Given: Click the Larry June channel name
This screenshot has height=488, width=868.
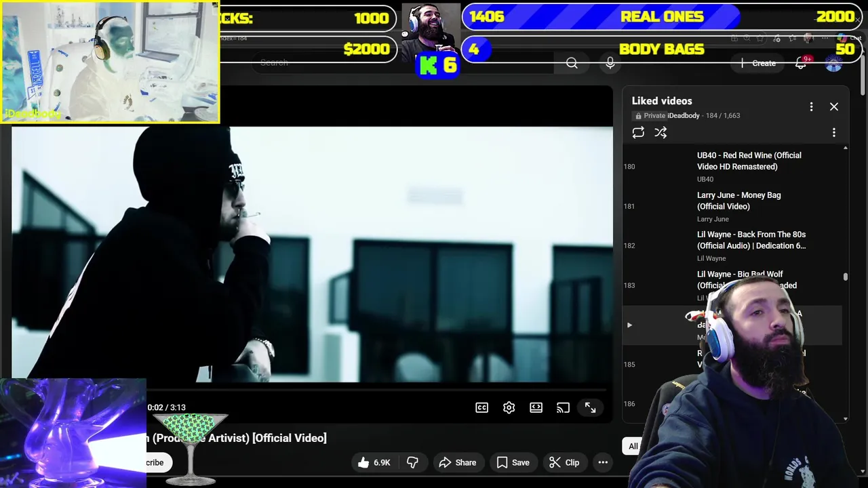Looking at the screenshot, I should [x=713, y=219].
